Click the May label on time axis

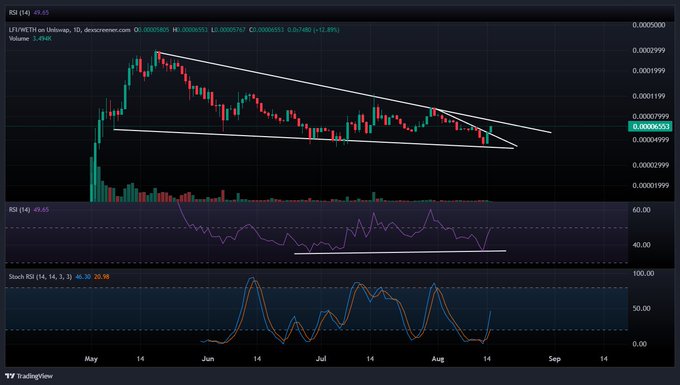[x=91, y=359]
